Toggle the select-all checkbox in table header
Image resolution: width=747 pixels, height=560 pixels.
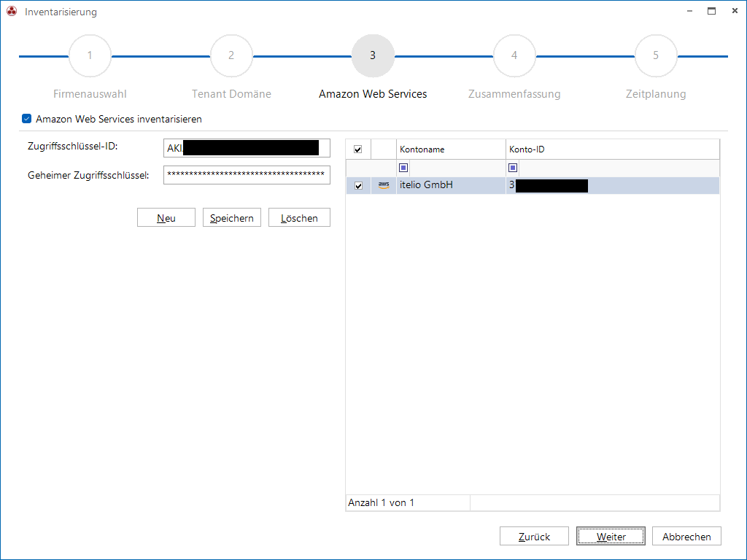coord(357,149)
